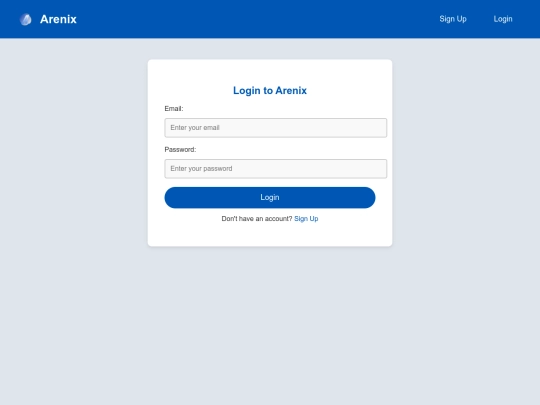The width and height of the screenshot is (540, 405).
Task: Select the field with Enter your password placeholder
Action: coord(276,169)
